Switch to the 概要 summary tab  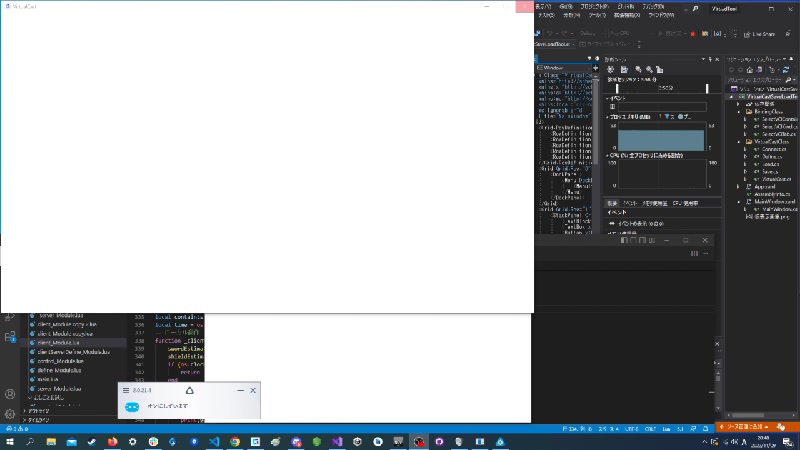[612, 203]
